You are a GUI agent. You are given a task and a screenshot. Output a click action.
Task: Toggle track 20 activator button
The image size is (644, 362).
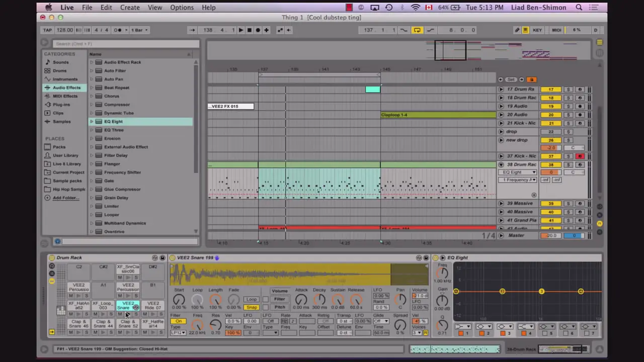tap(551, 115)
